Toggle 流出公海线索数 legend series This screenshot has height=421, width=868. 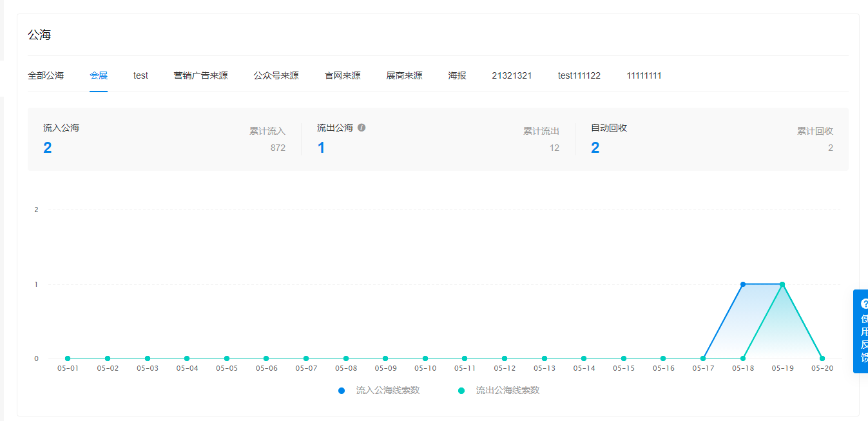(x=500, y=391)
